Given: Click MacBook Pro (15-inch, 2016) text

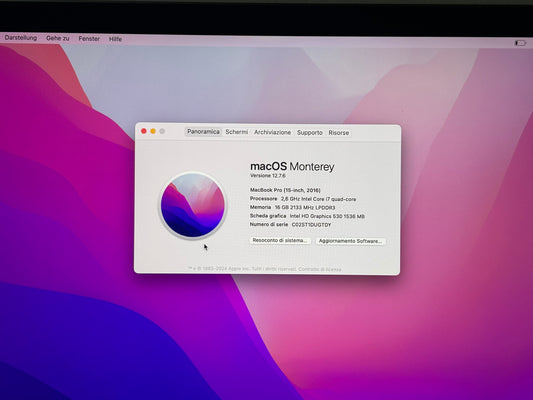Looking at the screenshot, I should pos(285,190).
